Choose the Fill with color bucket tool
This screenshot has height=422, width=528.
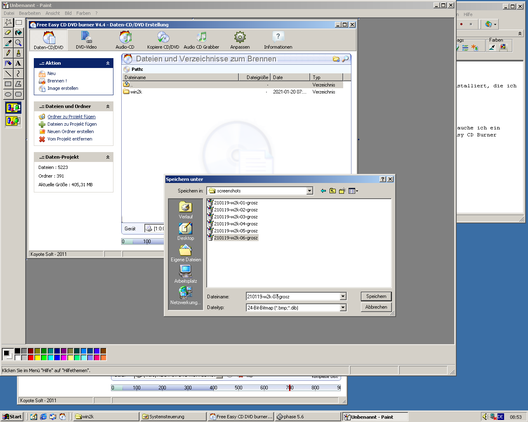click(x=19, y=33)
